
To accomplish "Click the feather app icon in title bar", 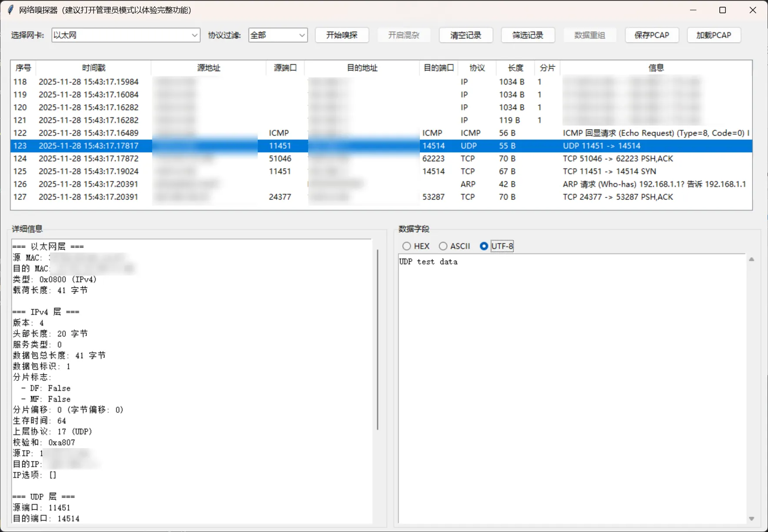I will click(x=10, y=10).
